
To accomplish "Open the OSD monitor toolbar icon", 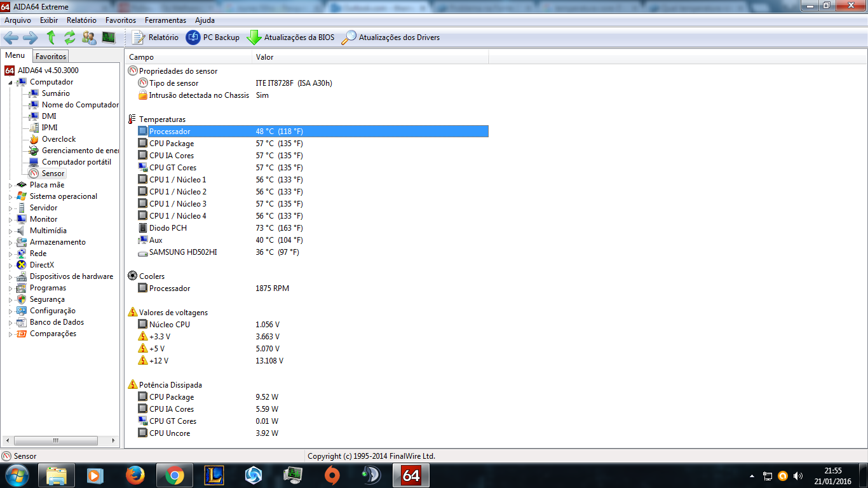I will pyautogui.click(x=109, y=37).
